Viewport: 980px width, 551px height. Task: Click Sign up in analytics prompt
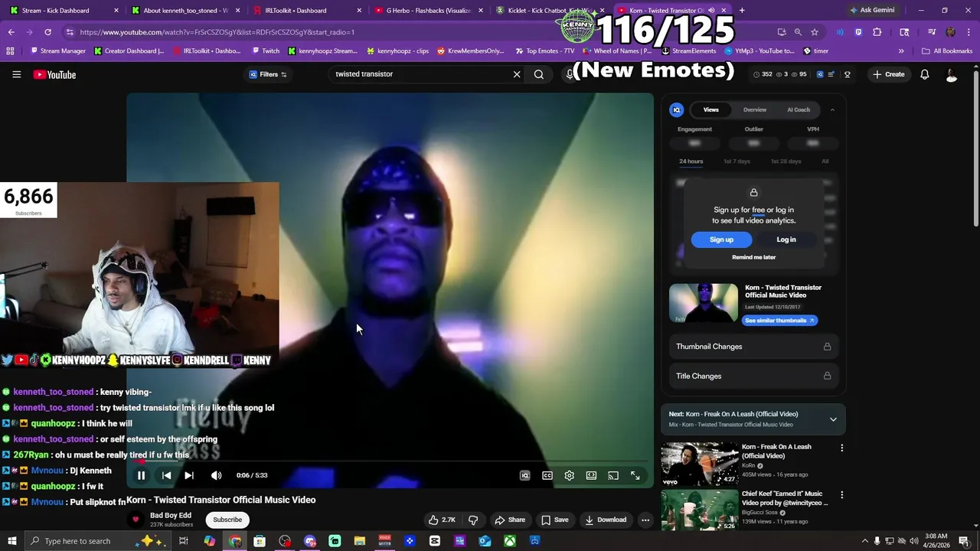click(721, 240)
